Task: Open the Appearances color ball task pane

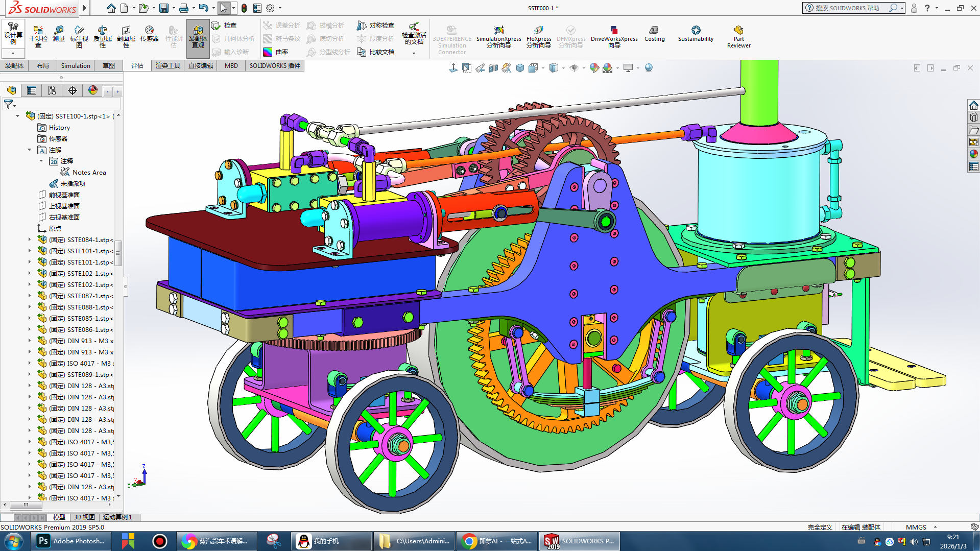Action: point(974,154)
